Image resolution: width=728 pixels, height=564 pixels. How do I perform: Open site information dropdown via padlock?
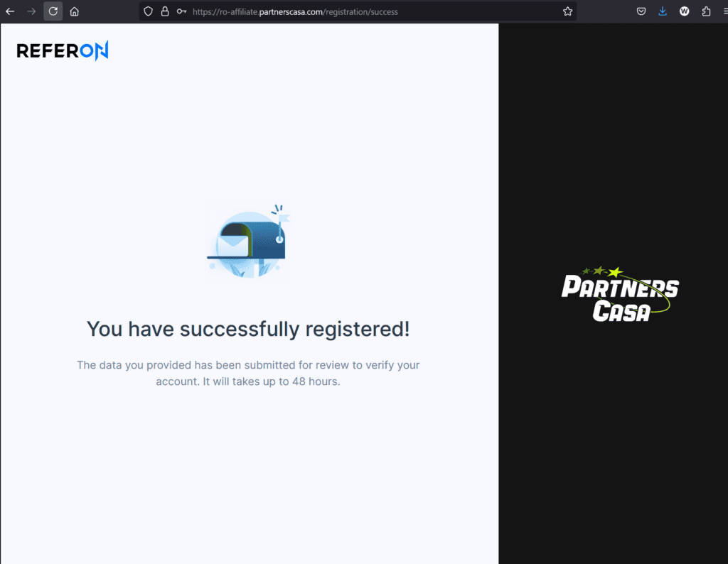pyautogui.click(x=164, y=11)
